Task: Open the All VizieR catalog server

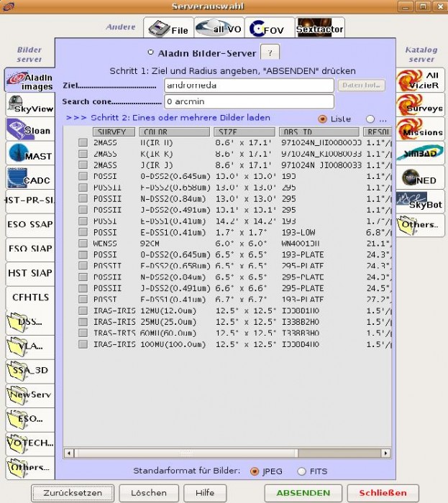Action: pyautogui.click(x=420, y=81)
